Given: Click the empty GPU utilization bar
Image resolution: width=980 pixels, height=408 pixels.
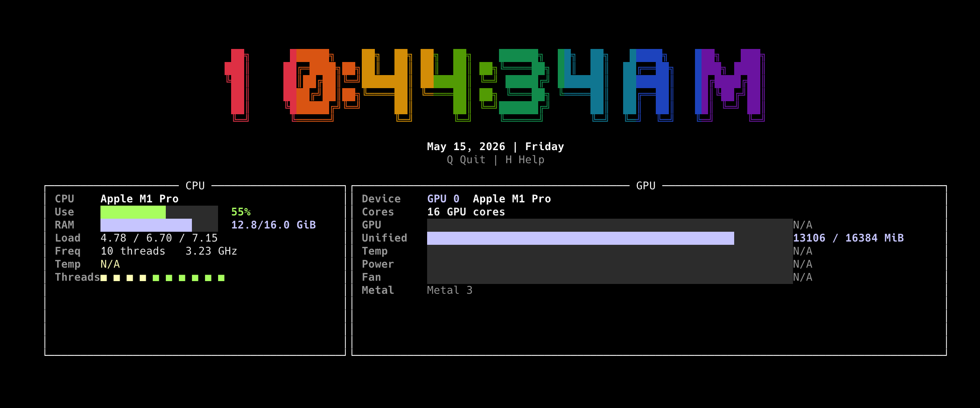Looking at the screenshot, I should 610,225.
